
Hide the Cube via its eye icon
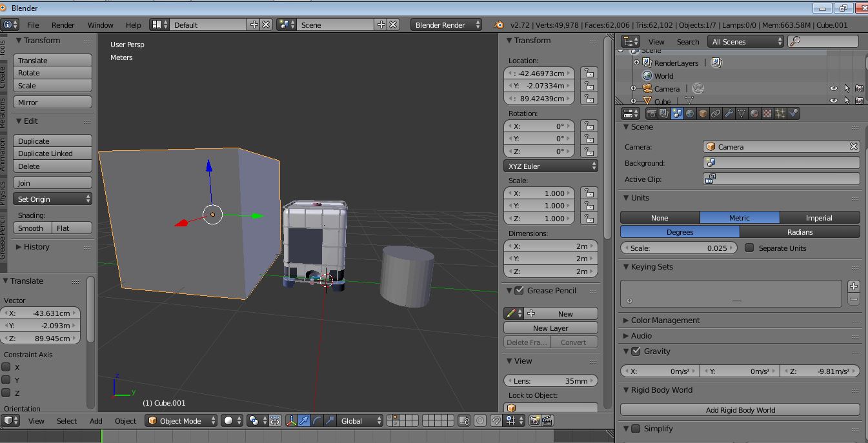[x=834, y=101]
